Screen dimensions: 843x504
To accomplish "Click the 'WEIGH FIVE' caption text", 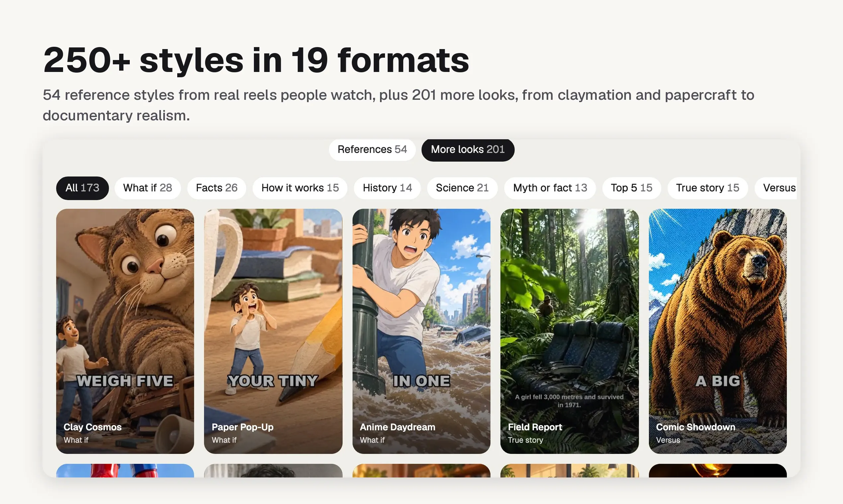I will [x=125, y=381].
